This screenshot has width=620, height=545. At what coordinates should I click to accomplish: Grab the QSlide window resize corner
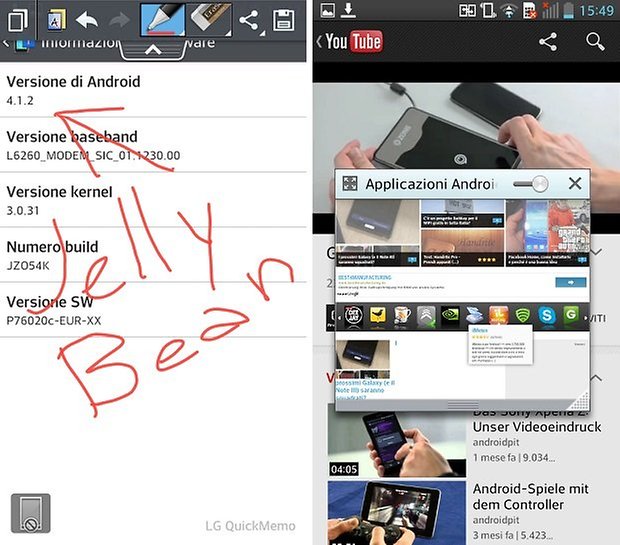(580, 400)
